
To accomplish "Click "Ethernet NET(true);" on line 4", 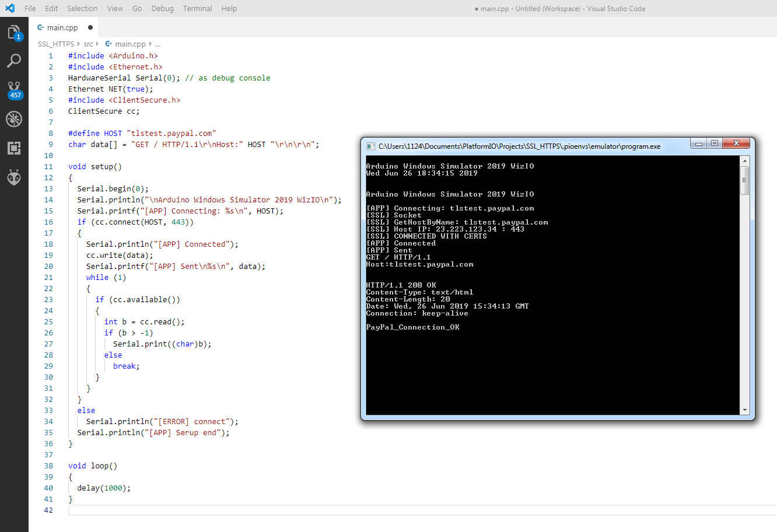I will coord(111,89).
